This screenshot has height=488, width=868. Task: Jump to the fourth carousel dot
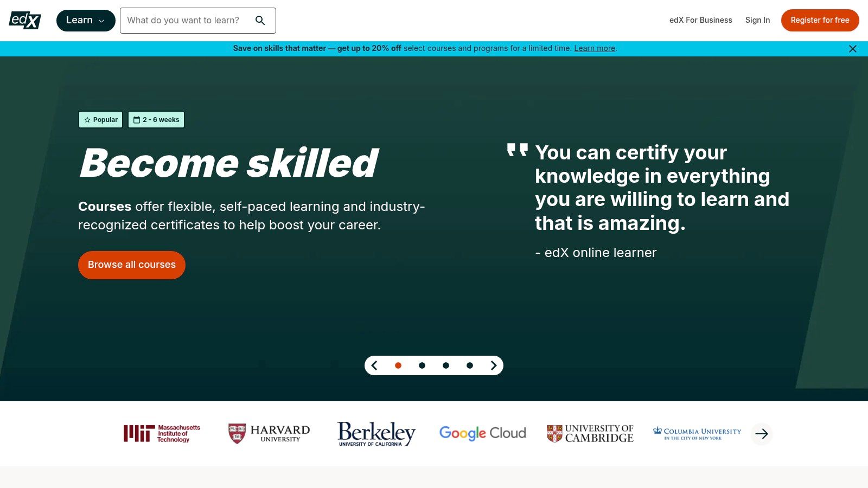coord(470,365)
